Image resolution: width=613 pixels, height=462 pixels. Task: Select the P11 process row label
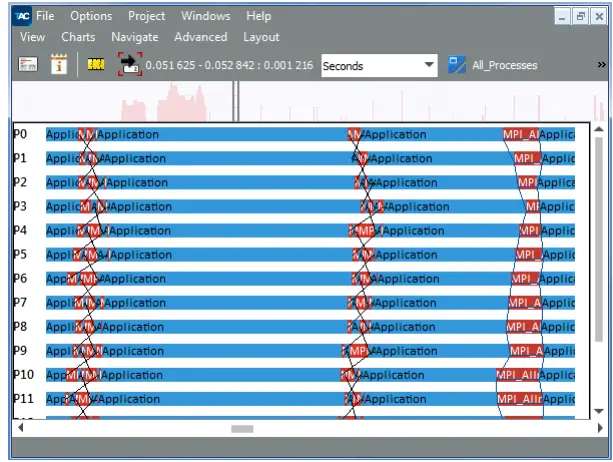click(x=23, y=399)
